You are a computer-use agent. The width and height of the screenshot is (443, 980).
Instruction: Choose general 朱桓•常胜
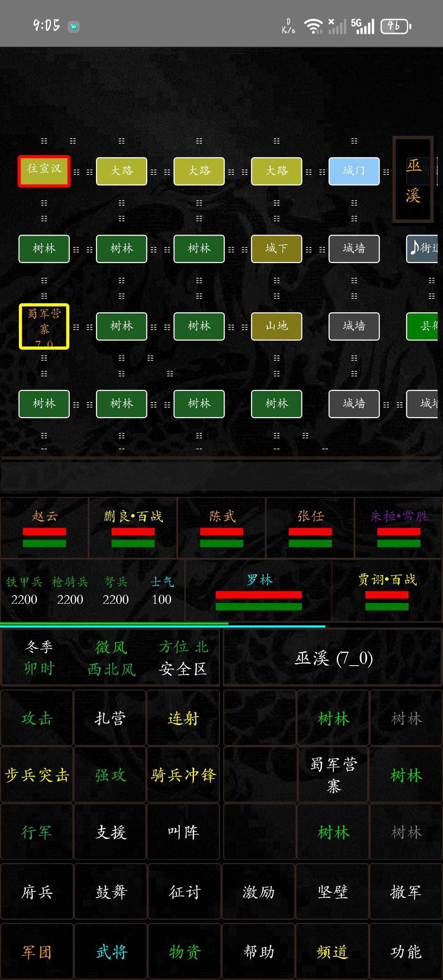(399, 527)
